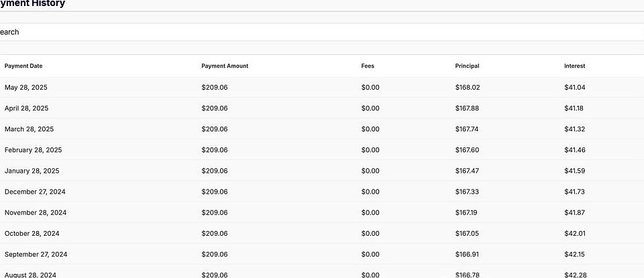Sort by Payment Amount column header

click(225, 66)
